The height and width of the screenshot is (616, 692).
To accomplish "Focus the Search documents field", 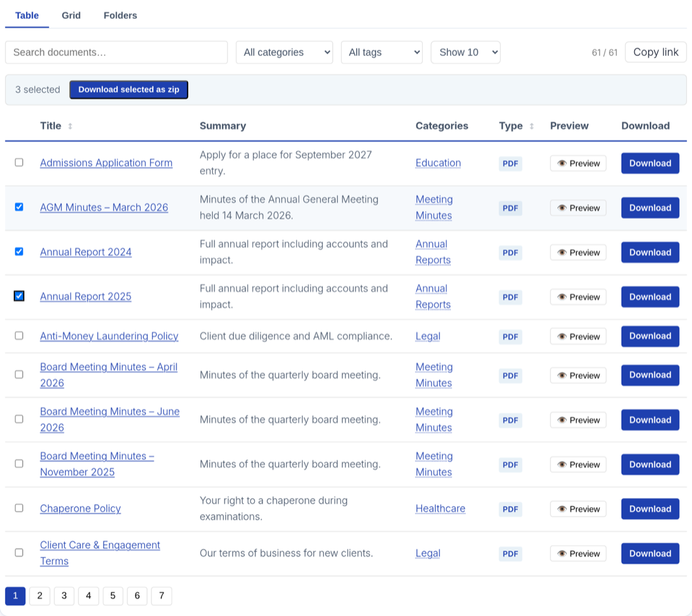I will coord(116,52).
